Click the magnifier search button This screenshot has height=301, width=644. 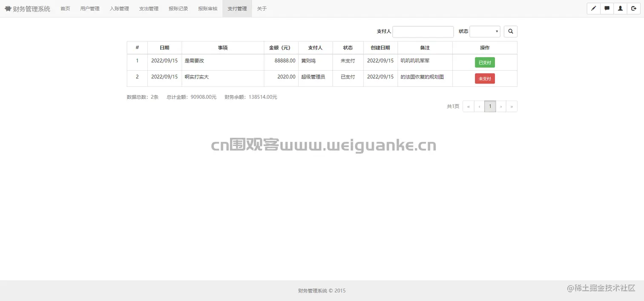511,32
